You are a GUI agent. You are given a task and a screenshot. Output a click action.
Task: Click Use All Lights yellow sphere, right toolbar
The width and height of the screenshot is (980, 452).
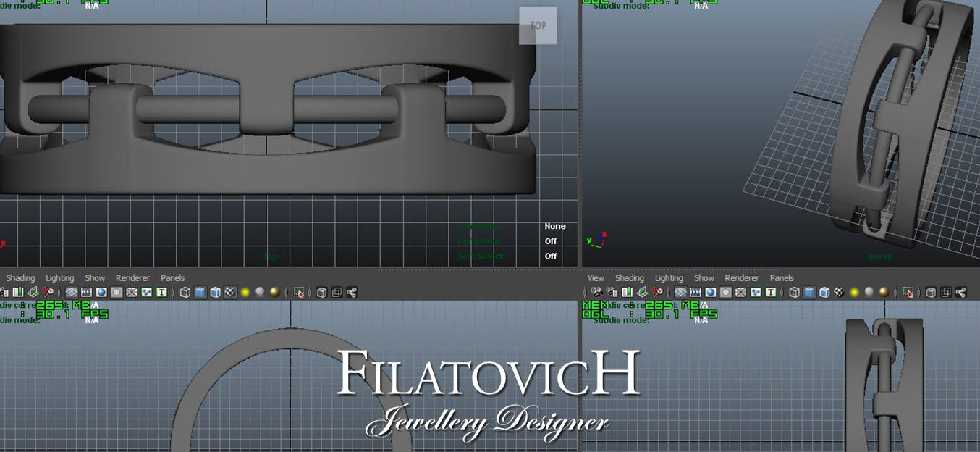pos(854,292)
